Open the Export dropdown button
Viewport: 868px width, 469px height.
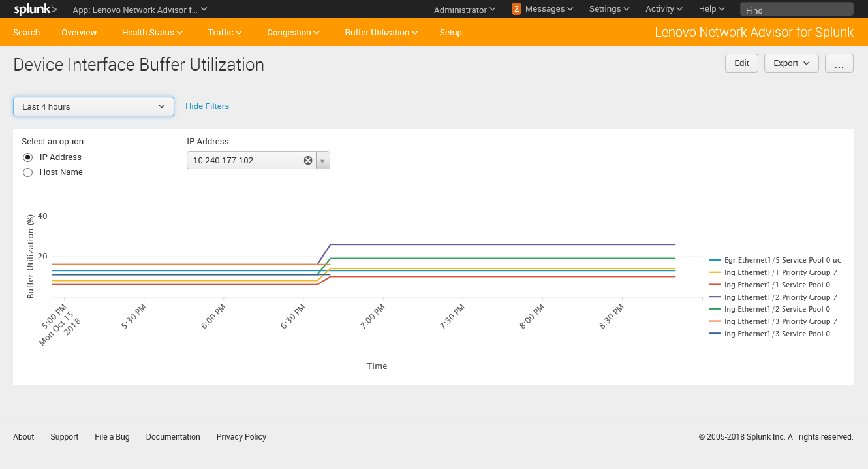click(791, 63)
